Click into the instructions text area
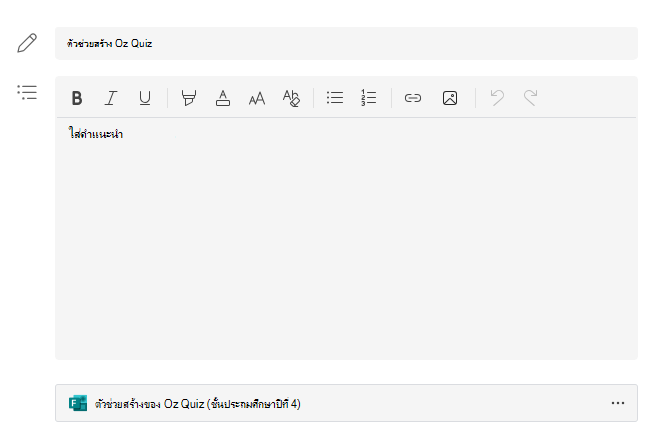The width and height of the screenshot is (654, 433). [346, 238]
